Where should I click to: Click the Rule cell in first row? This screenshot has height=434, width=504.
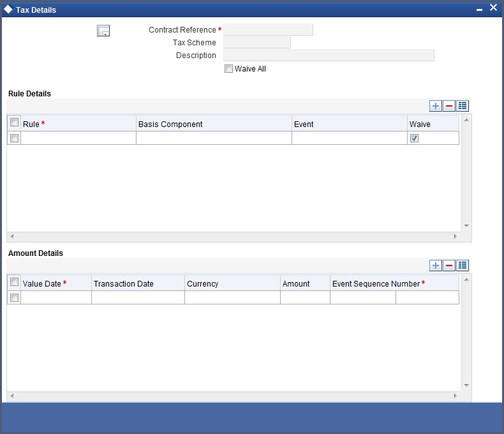(78, 138)
